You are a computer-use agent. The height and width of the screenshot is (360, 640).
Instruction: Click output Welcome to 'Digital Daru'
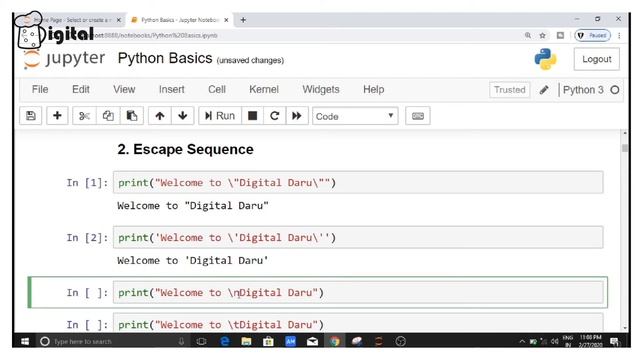click(193, 260)
